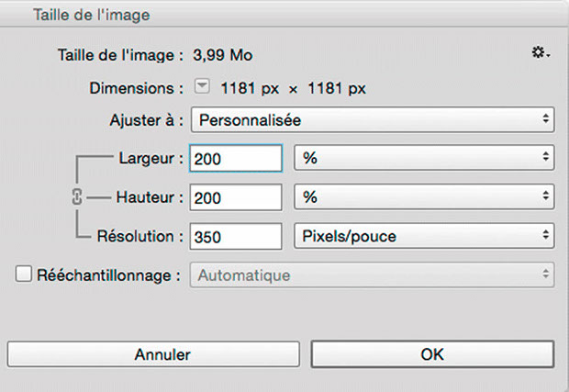Open the Ajuster à Personnalisée dropdown
The image size is (569, 392).
[373, 119]
